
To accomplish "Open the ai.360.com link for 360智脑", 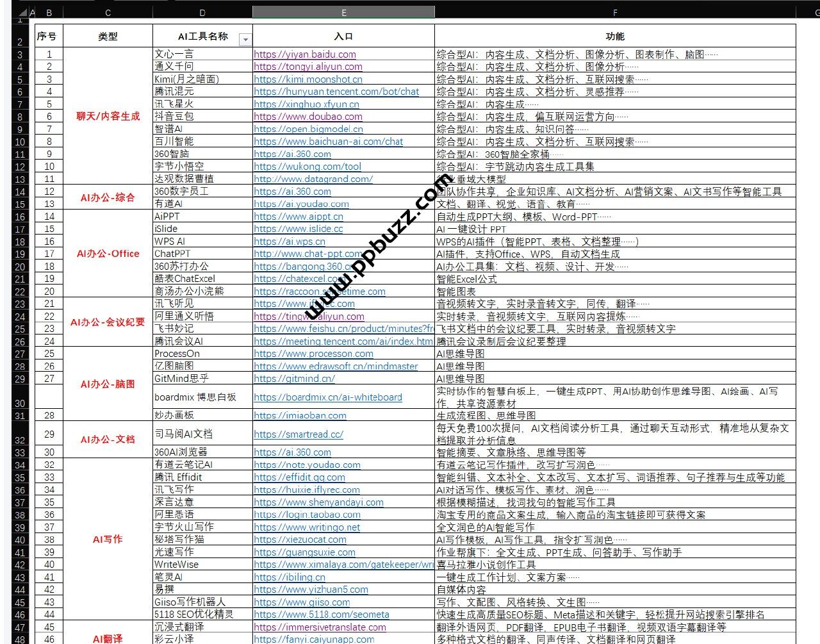I will point(293,154).
